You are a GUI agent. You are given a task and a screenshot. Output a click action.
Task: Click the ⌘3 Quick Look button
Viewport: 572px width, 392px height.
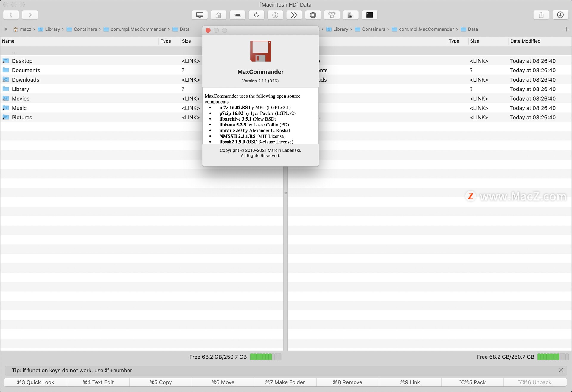click(35, 382)
